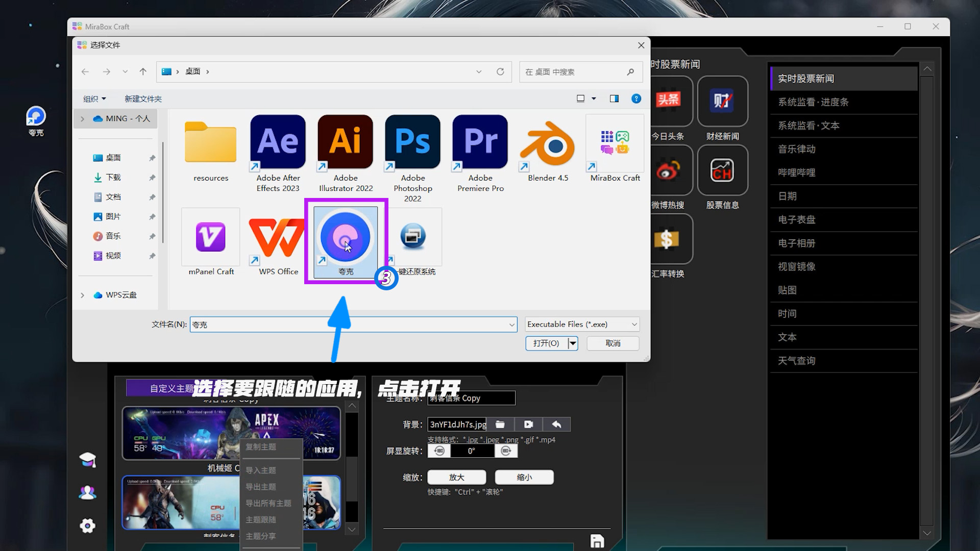Select the 一键还原系统 shortcut
Screen dimensions: 980x551
413,243
